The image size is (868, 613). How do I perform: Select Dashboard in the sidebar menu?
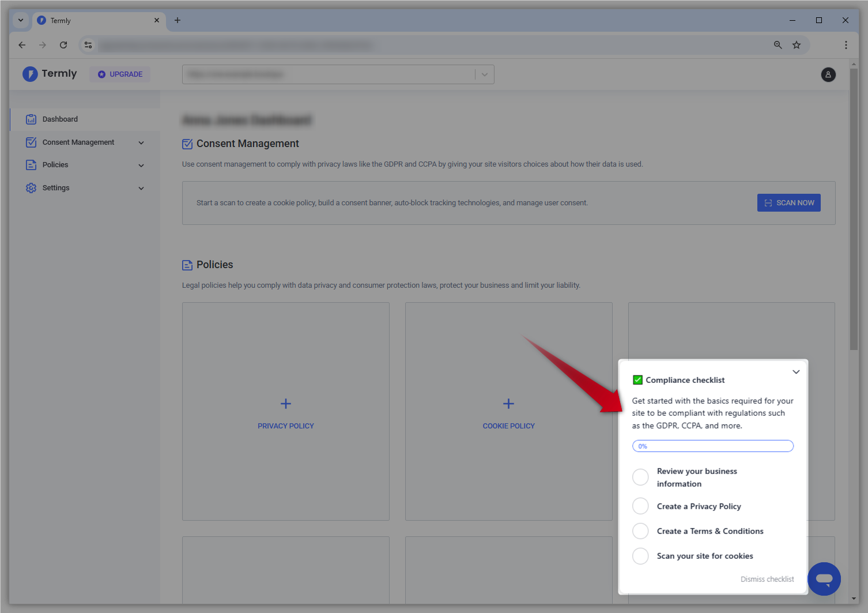click(x=60, y=119)
